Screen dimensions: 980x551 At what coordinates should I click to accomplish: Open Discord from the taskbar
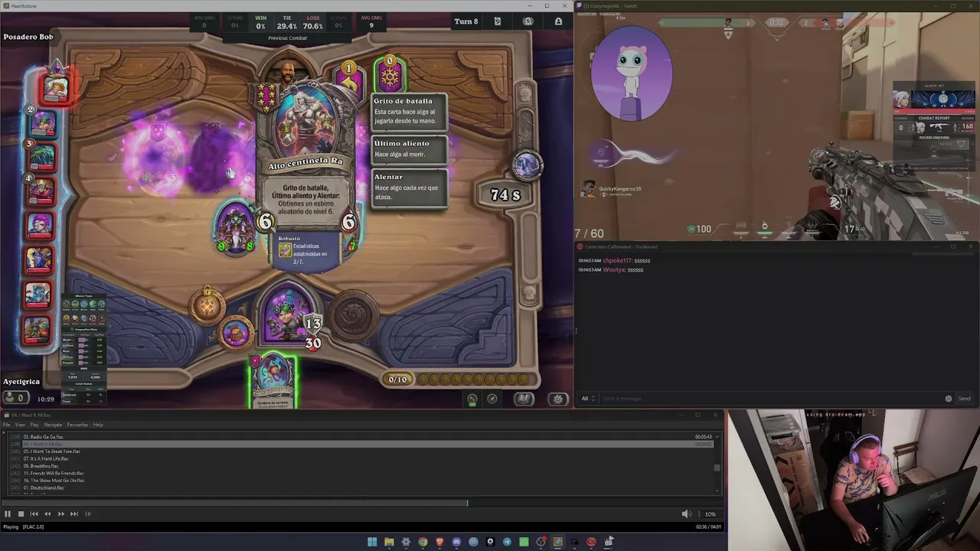[x=456, y=542]
